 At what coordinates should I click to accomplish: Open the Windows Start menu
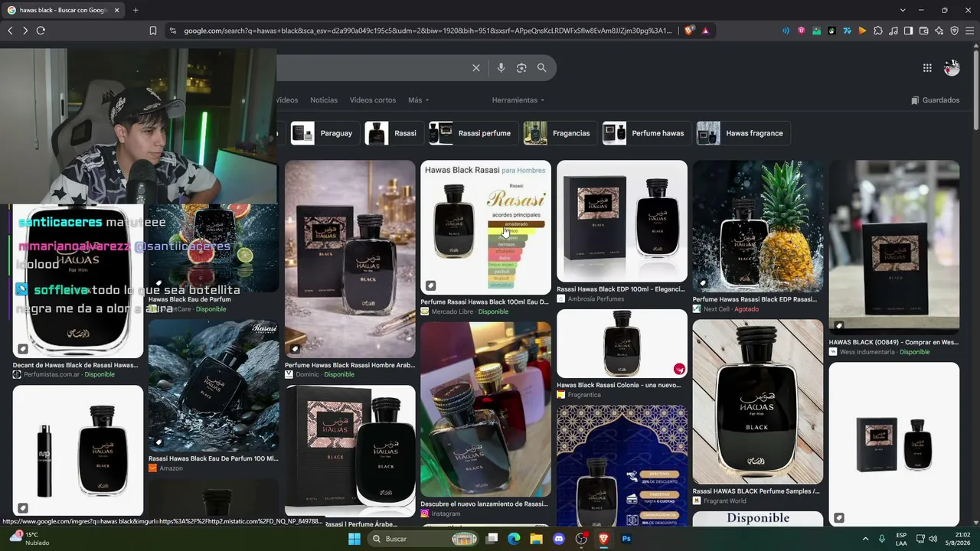pyautogui.click(x=354, y=539)
